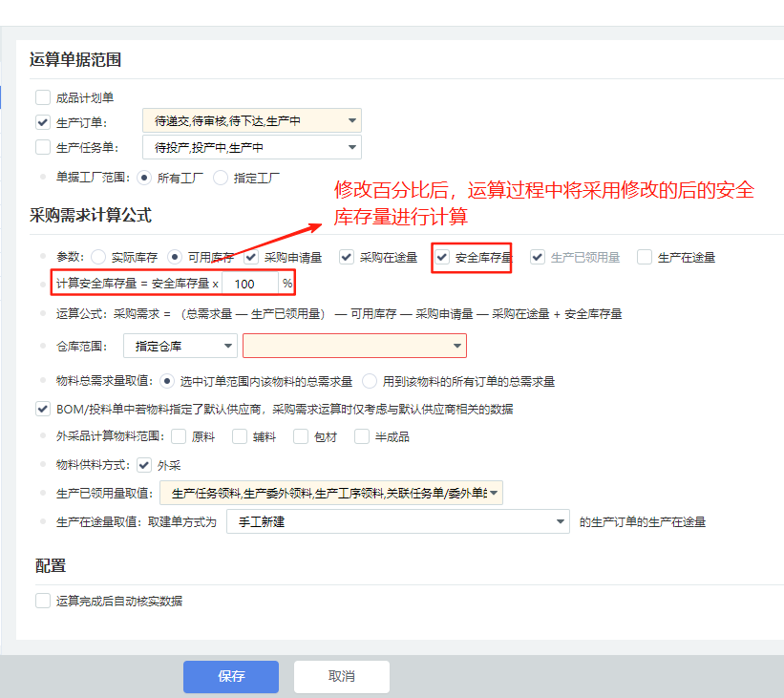This screenshot has width=784, height=698.
Task: Click the safety stock percentage input field
Action: pos(251,284)
